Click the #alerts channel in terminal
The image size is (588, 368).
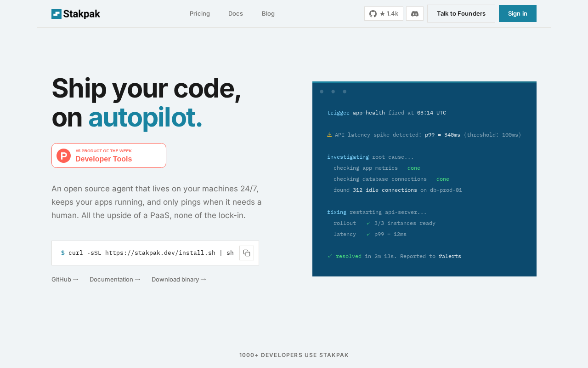(x=450, y=256)
